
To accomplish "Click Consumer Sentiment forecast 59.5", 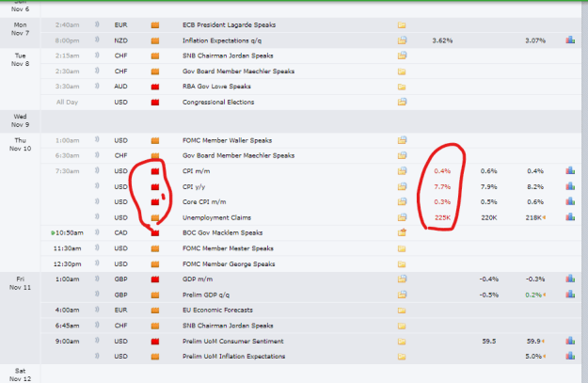I will pyautogui.click(x=489, y=341).
